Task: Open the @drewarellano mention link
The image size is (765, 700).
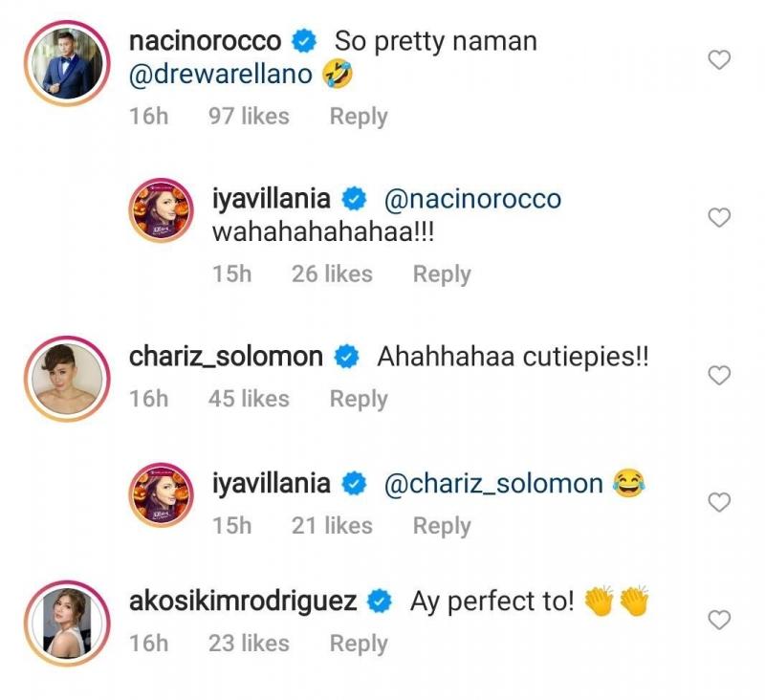Action: point(221,74)
